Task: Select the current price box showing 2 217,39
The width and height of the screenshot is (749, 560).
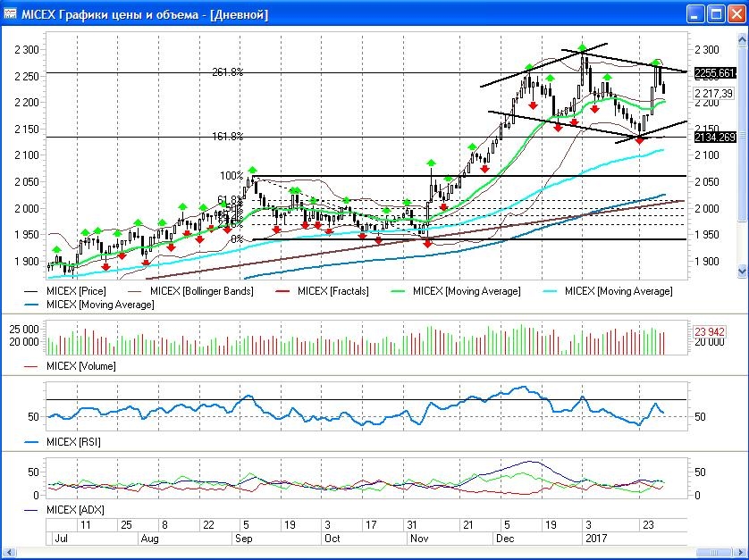Action: [712, 93]
